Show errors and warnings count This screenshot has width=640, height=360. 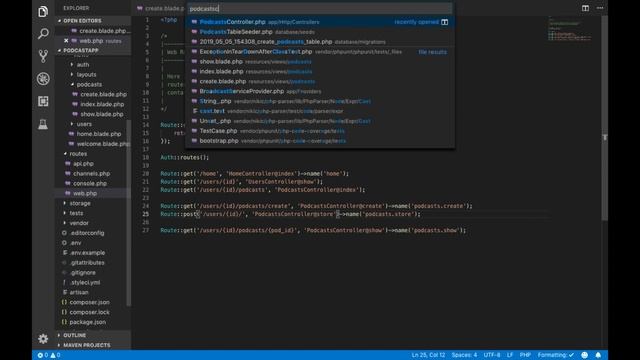point(49,355)
